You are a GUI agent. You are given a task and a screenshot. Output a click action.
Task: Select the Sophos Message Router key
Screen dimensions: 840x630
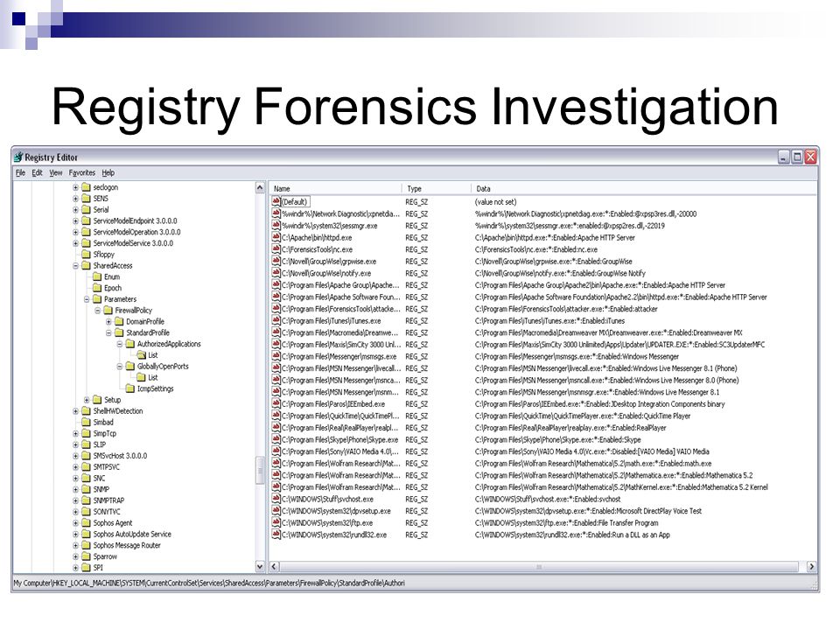point(127,545)
